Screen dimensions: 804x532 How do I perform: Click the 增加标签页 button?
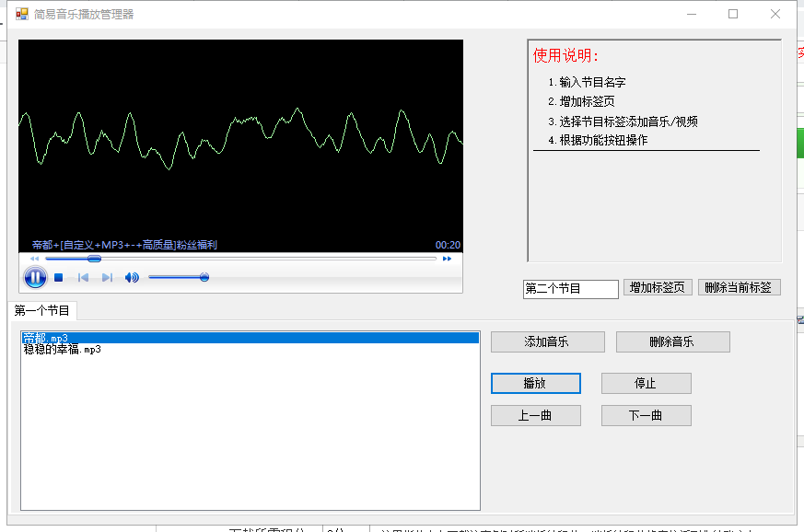(x=658, y=287)
